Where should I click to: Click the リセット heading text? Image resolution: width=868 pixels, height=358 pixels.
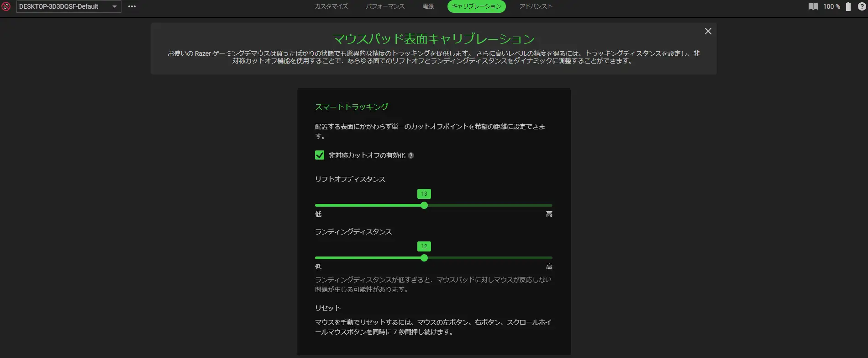tap(328, 308)
